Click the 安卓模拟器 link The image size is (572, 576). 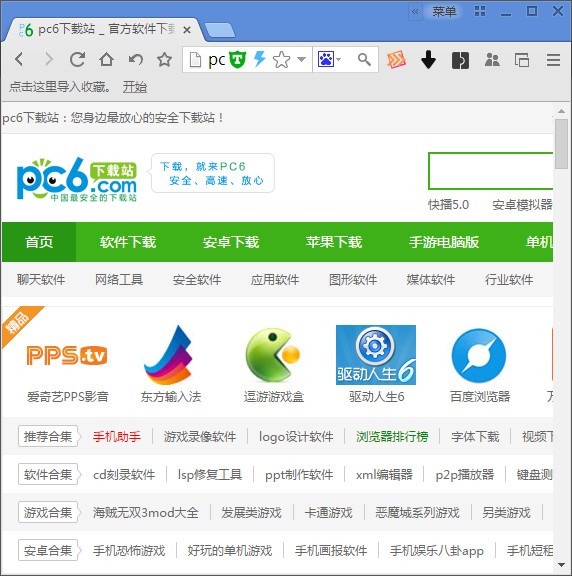(x=522, y=205)
